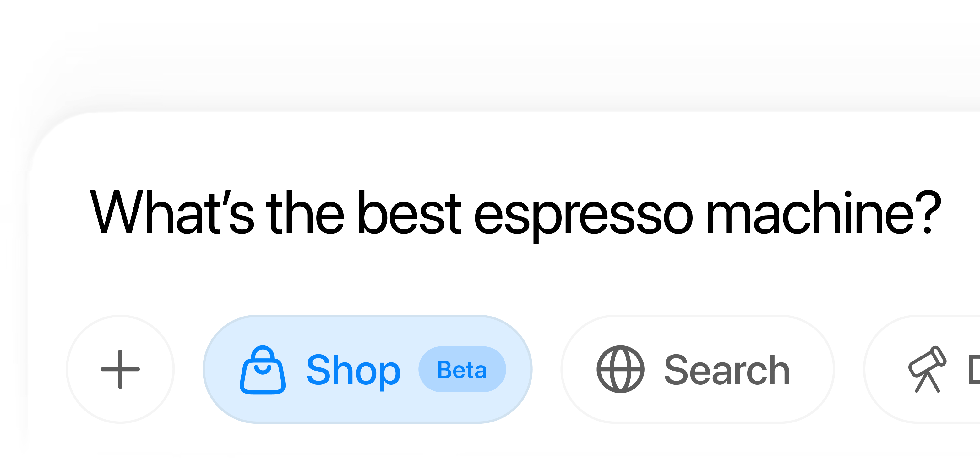Select the Beta badge in the Shop pill

462,369
